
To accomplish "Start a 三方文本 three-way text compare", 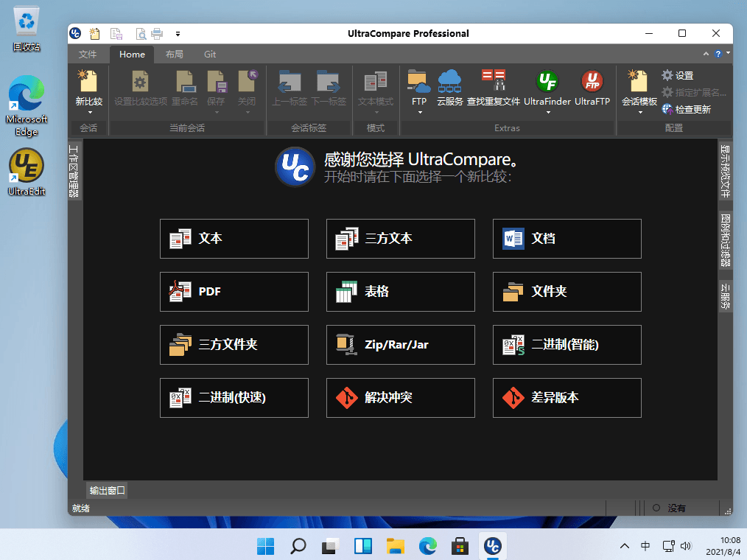I will [401, 239].
